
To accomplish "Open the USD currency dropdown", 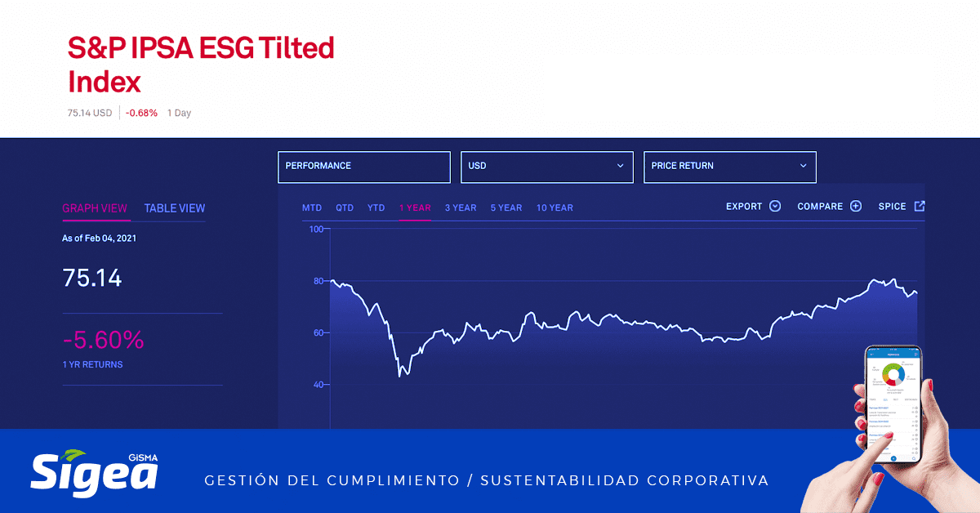I will pos(546,167).
